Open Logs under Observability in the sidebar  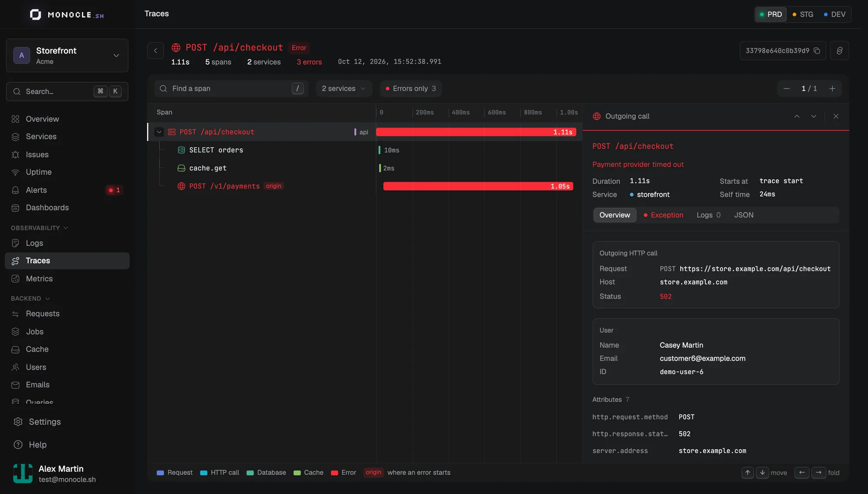(67, 243)
